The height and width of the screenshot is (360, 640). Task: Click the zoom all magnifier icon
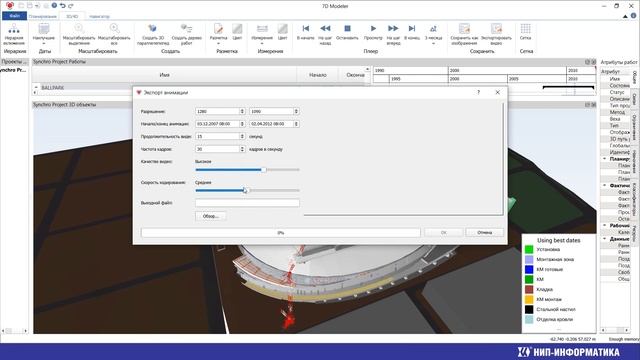(x=114, y=29)
